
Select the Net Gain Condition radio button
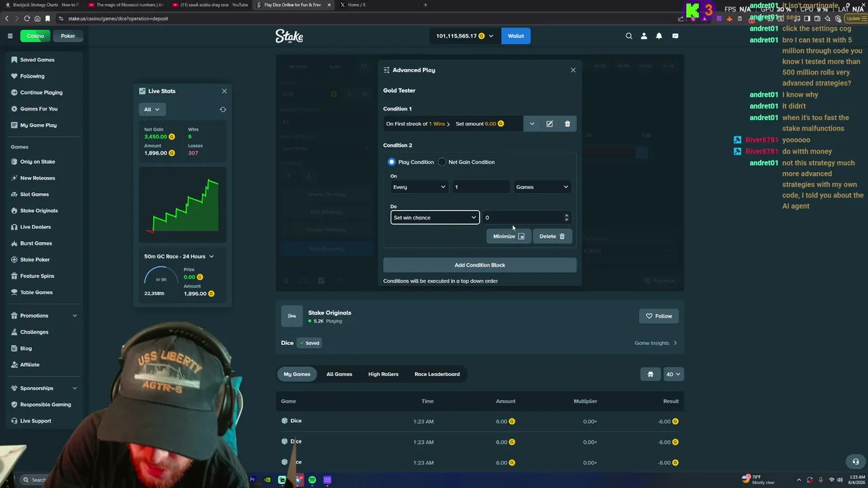tap(442, 162)
